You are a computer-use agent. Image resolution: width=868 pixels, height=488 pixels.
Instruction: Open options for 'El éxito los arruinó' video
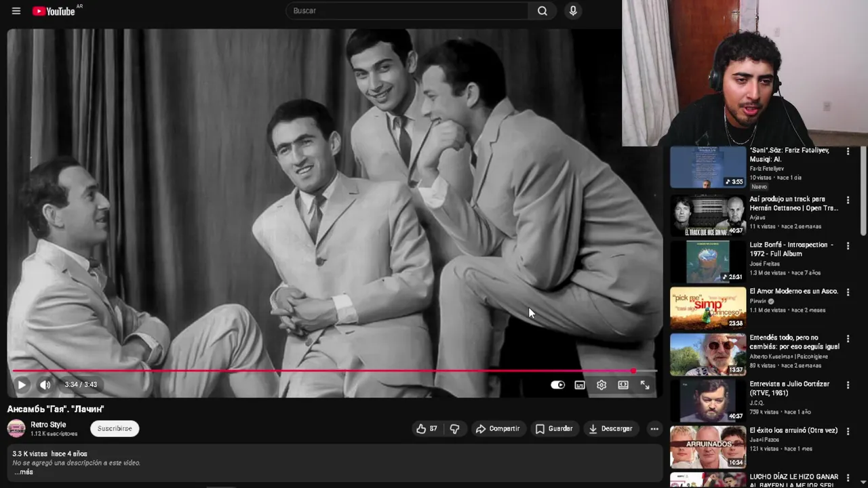(848, 431)
